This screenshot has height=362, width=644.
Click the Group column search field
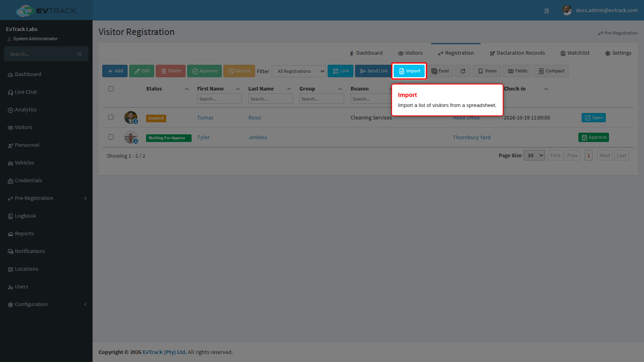pyautogui.click(x=322, y=99)
